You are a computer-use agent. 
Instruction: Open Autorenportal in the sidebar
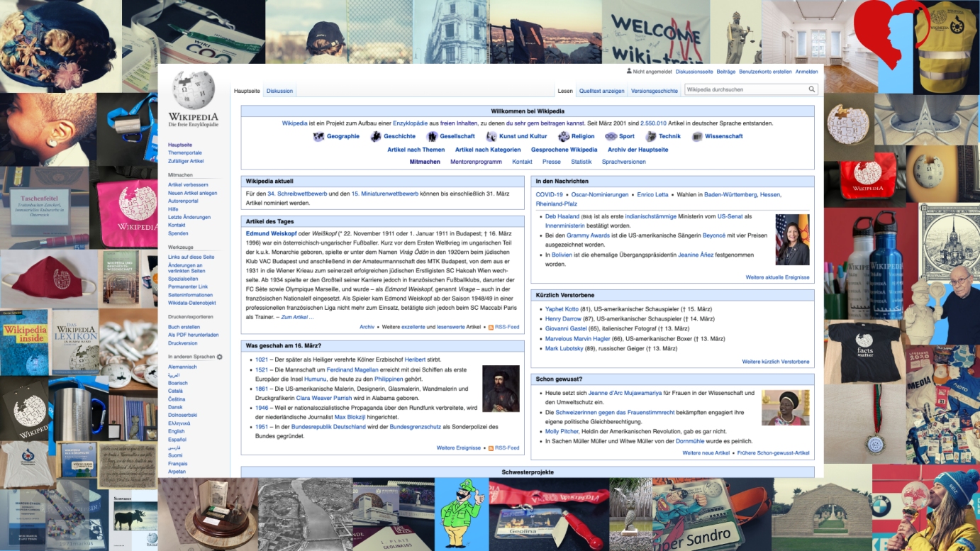tap(183, 201)
